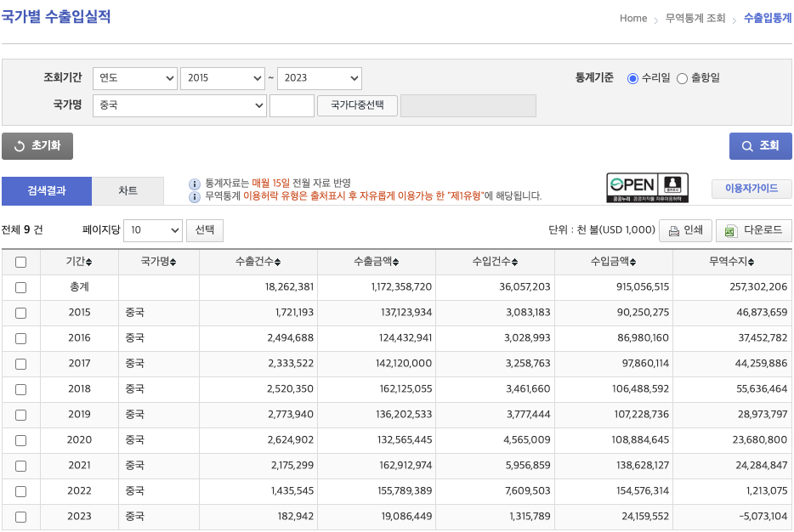Open the 이용자가이드 button
This screenshot has width=794, height=532.
click(751, 189)
